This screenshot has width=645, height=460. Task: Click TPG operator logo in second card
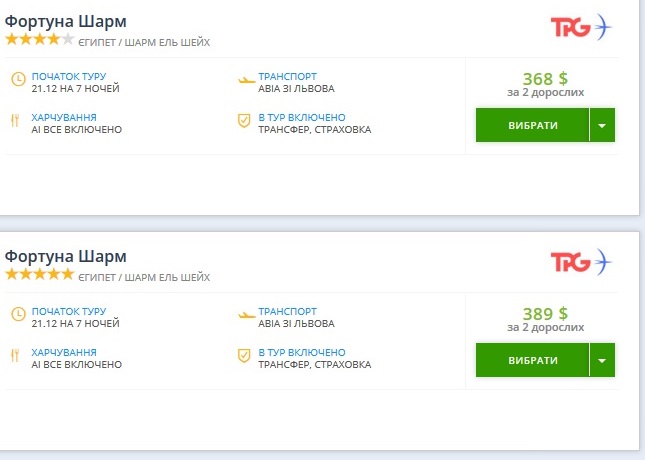coord(580,262)
